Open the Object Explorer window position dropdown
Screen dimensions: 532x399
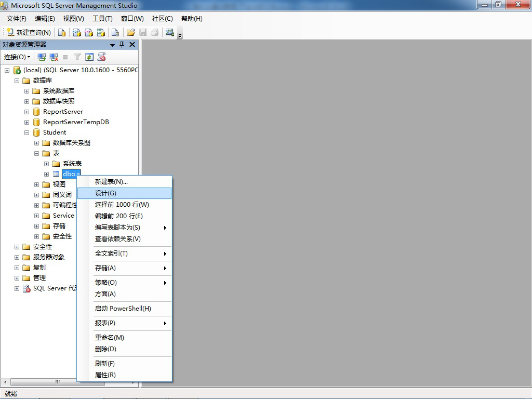point(112,45)
